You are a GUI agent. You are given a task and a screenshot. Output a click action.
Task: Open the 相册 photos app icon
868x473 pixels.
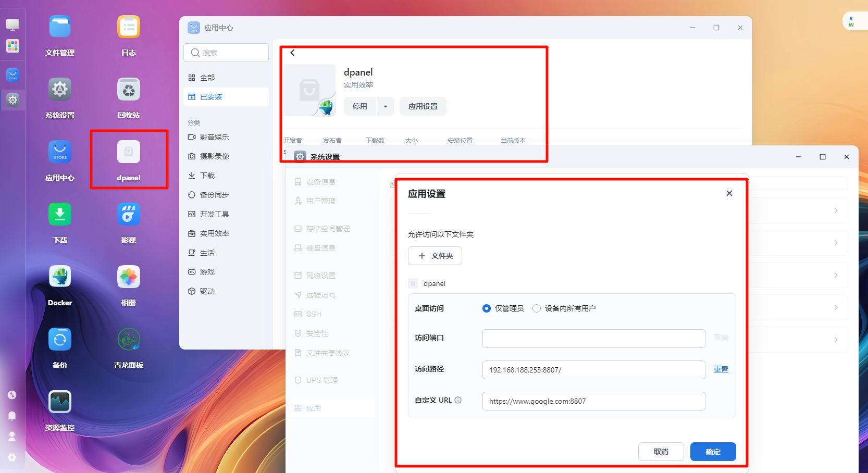pyautogui.click(x=129, y=277)
